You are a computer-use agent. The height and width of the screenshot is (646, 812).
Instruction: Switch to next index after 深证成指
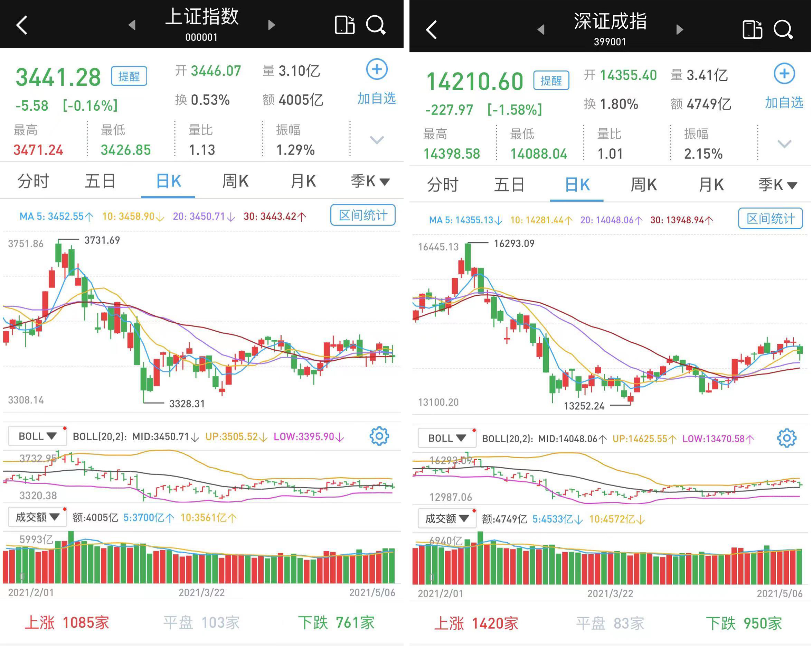[679, 29]
